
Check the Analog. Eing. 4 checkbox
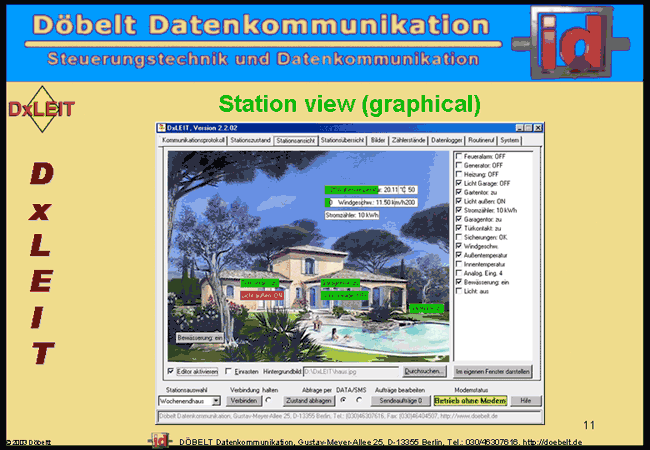(459, 273)
